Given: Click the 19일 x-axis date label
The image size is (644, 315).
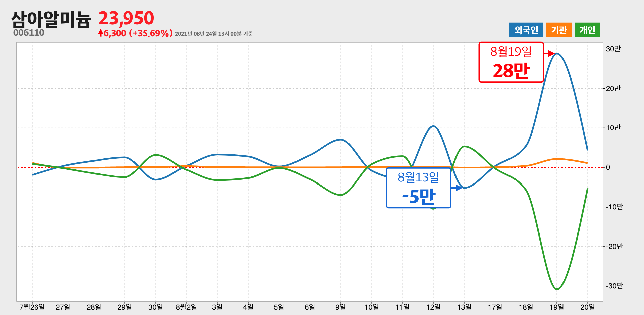Looking at the screenshot, I should coord(557,307).
